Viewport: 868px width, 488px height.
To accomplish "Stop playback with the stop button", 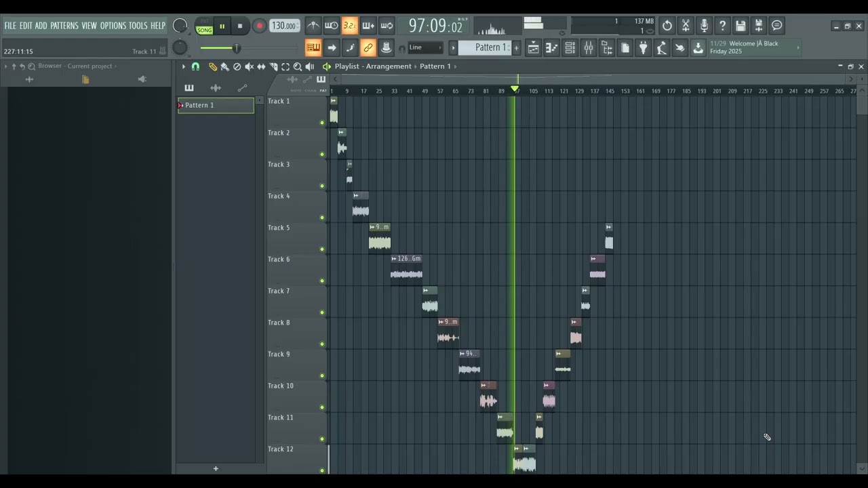I will click(x=240, y=26).
